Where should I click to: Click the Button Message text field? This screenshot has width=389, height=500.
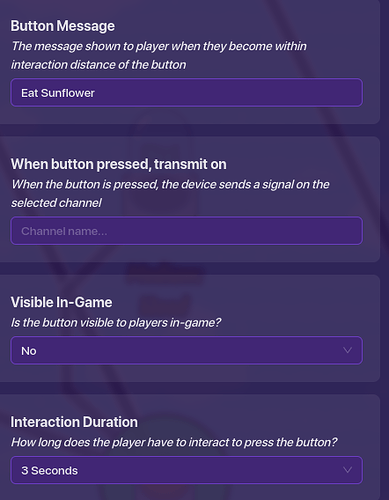tap(186, 93)
